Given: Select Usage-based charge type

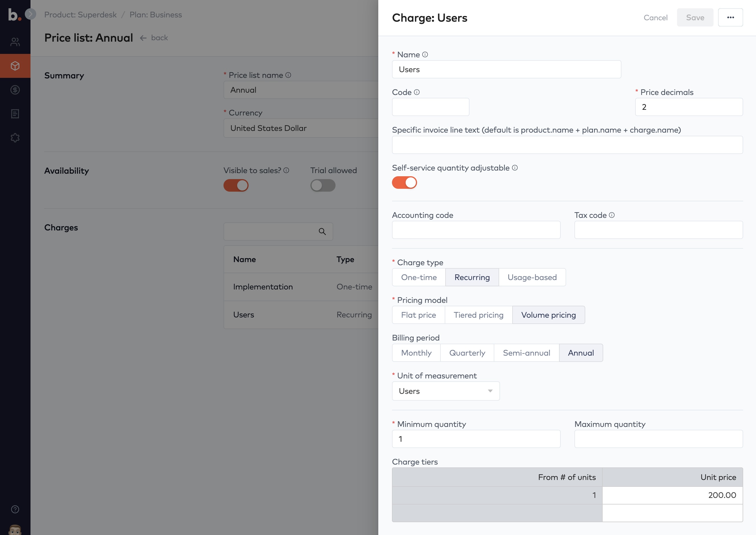Looking at the screenshot, I should (532, 277).
